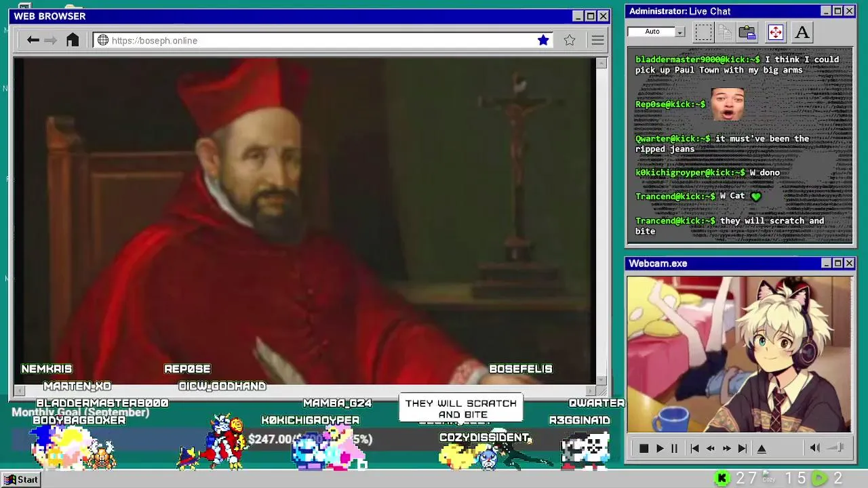868x488 pixels.
Task: Click scroll left arrow in web browser
Action: pyautogui.click(x=19, y=390)
